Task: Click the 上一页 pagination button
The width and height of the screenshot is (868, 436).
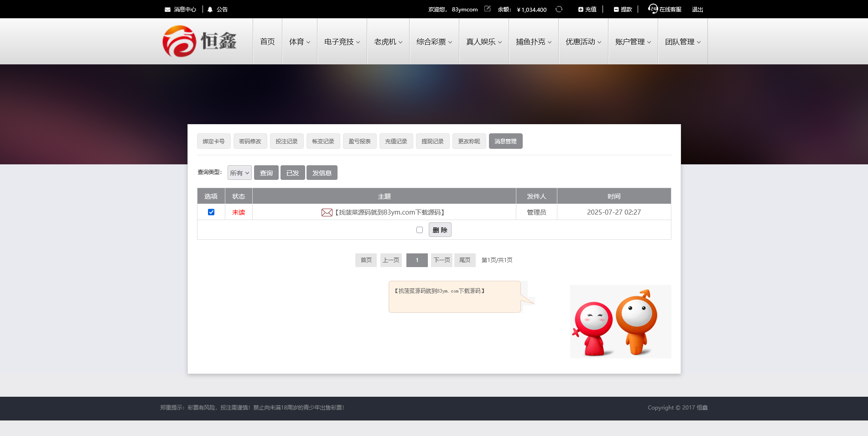Action: tap(391, 260)
